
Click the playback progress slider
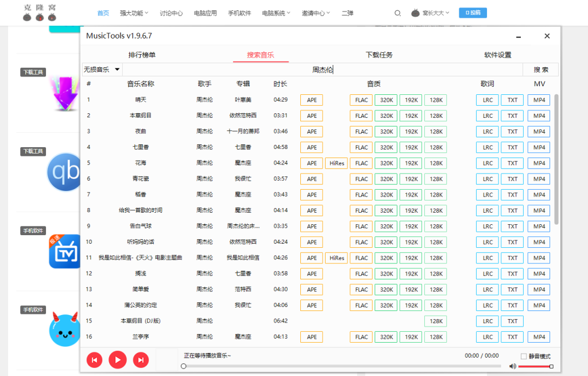point(342,366)
